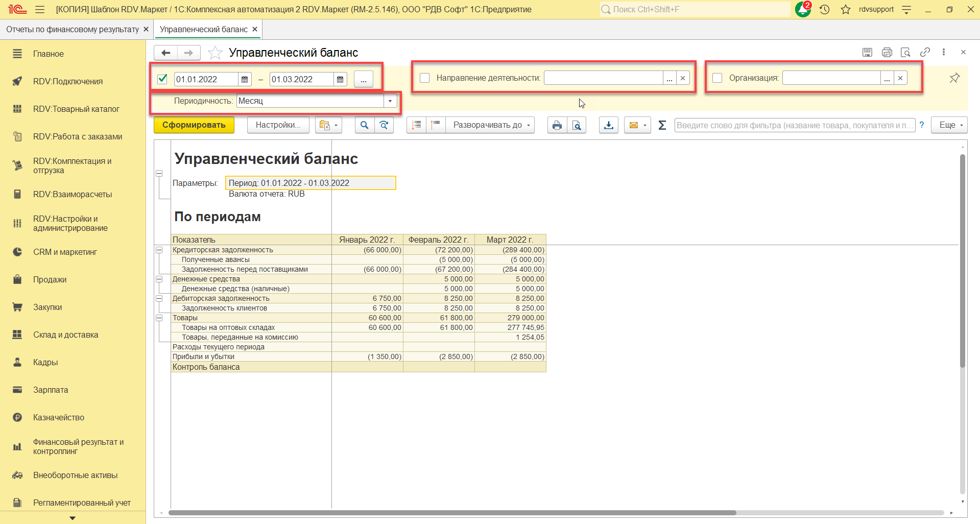Open the Настройки... button

point(278,125)
